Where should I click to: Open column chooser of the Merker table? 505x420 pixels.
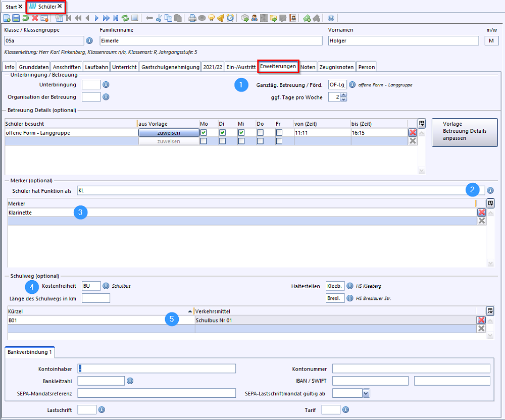pyautogui.click(x=490, y=203)
